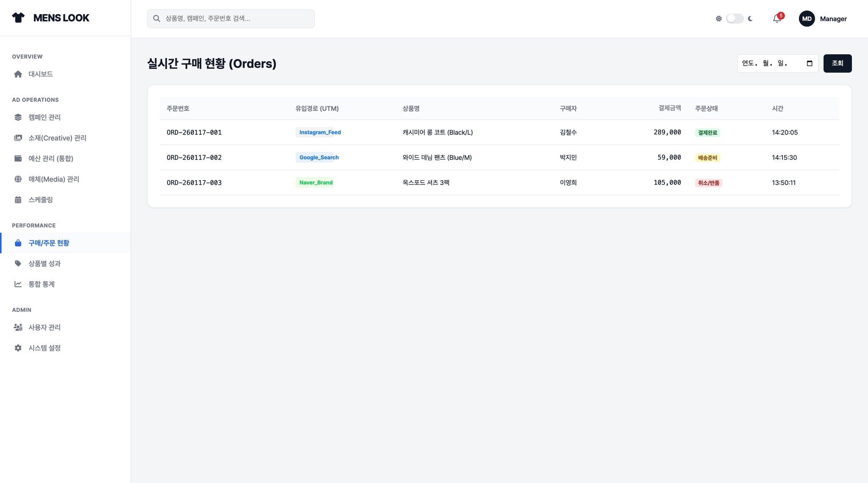This screenshot has width=868, height=483.
Task: Click the Instagram_Feed UTM tag
Action: point(320,132)
